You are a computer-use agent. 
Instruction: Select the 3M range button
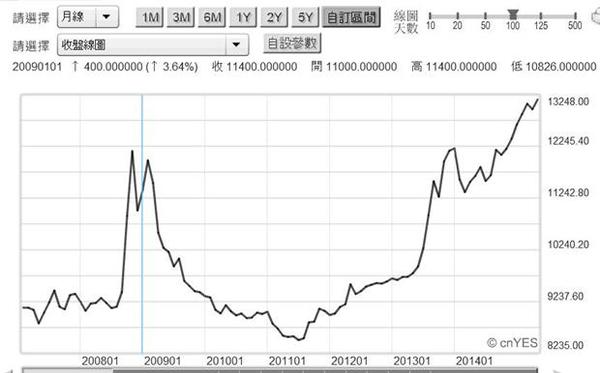181,17
